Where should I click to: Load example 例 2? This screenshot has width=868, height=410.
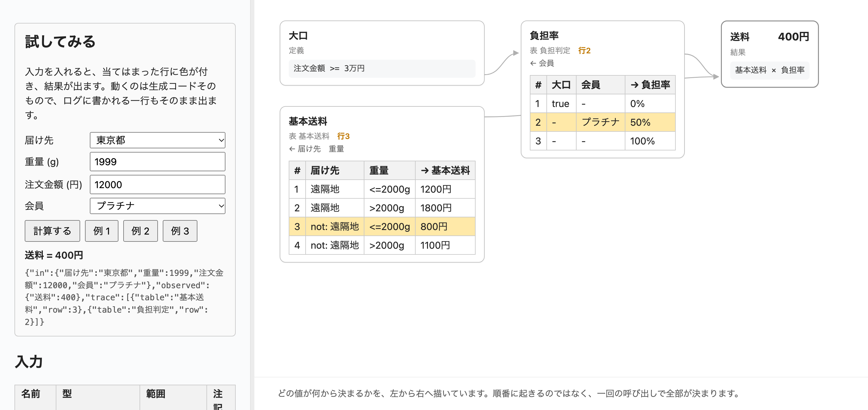140,231
